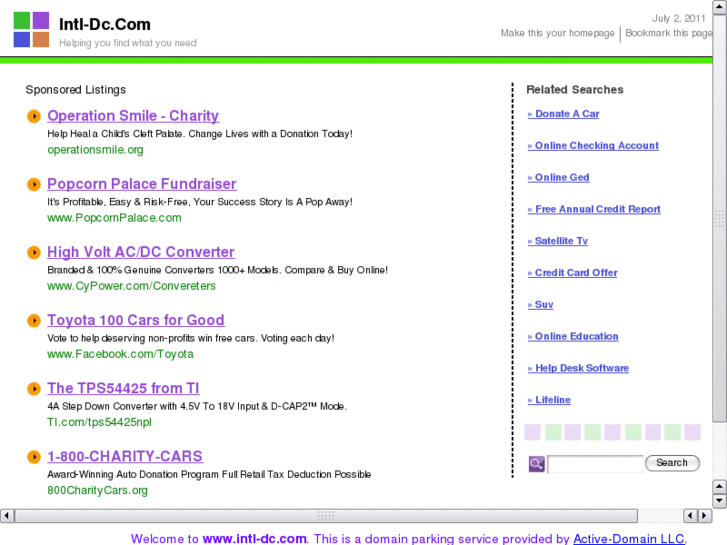Click the www.intl-dc.com footer text
Image resolution: width=727 pixels, height=545 pixels.
(255, 539)
